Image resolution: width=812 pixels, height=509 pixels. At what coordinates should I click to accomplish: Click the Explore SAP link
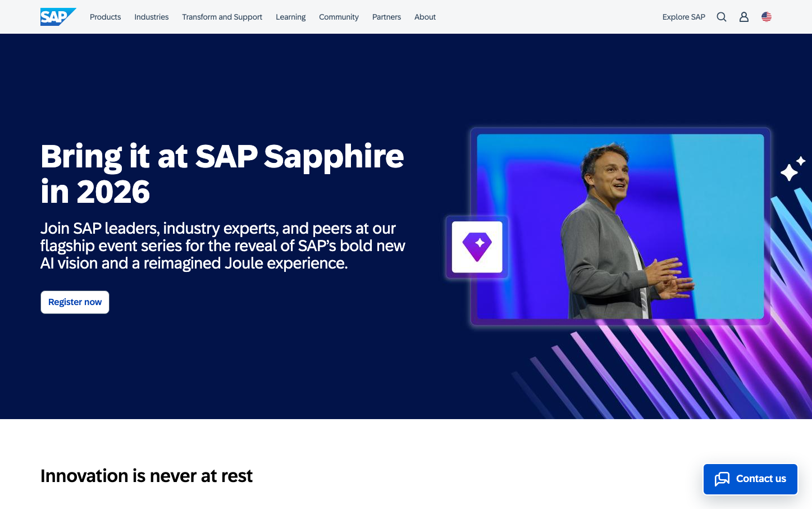coord(683,17)
